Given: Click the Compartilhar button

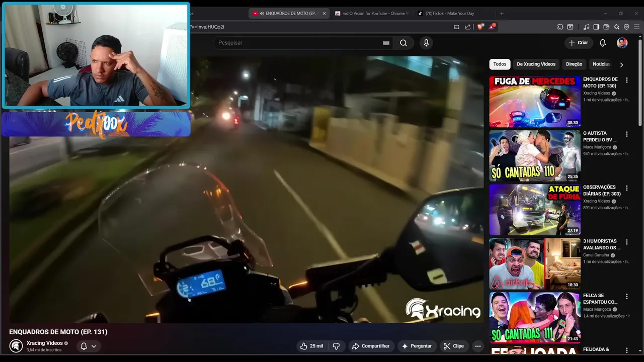Looking at the screenshot, I should click(x=371, y=346).
